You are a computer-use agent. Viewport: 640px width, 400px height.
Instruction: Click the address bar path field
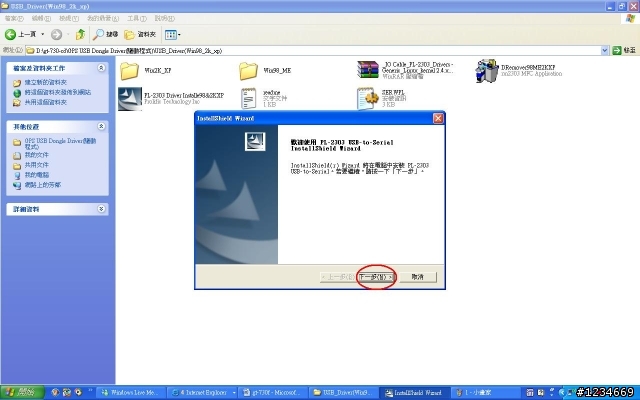pos(313,51)
